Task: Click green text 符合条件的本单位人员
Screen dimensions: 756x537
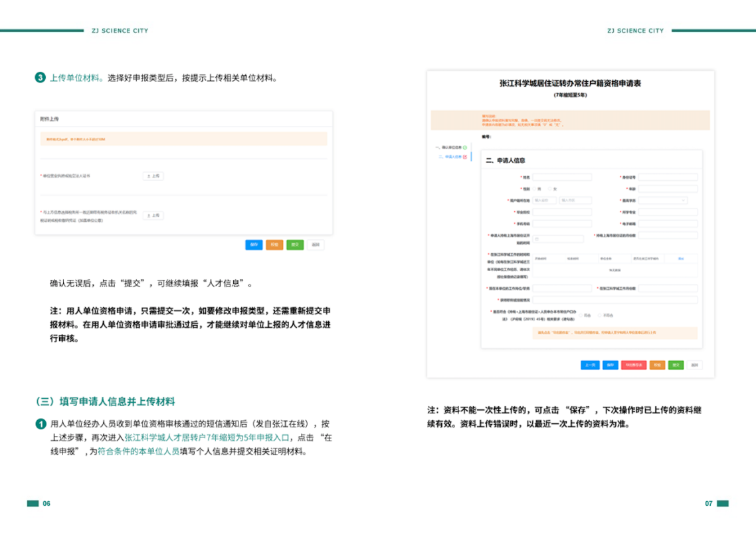Action: pos(138,452)
